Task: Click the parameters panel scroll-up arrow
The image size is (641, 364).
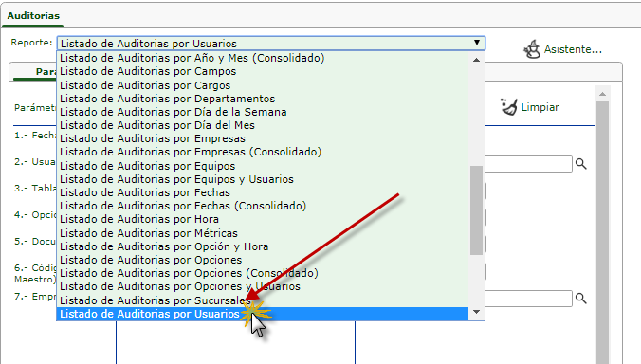Action: (602, 94)
